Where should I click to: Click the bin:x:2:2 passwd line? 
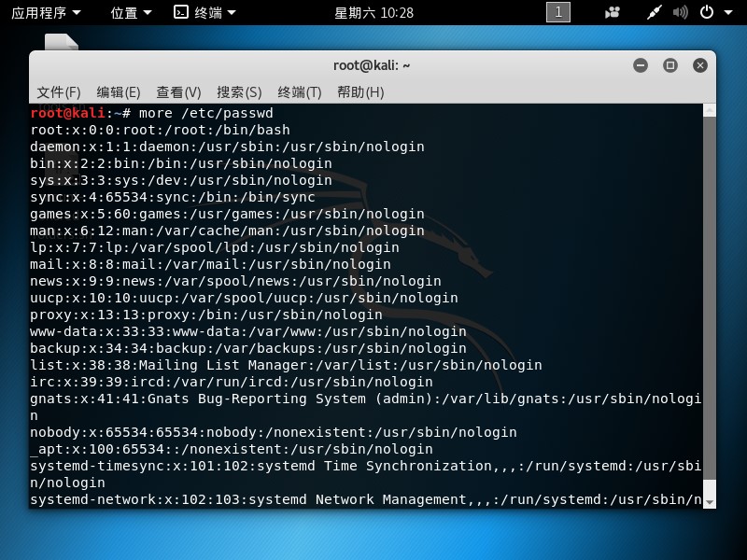pyautogui.click(x=181, y=163)
